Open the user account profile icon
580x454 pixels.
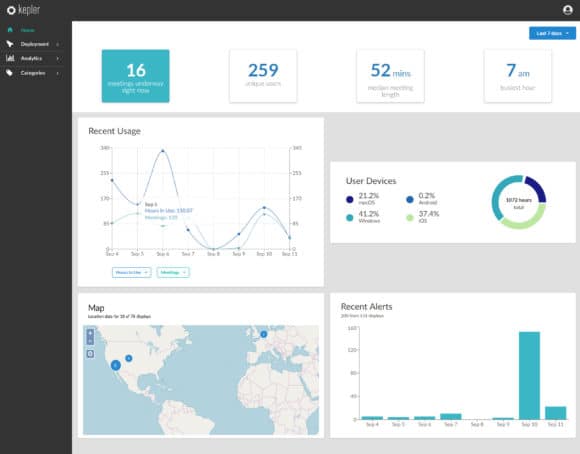pyautogui.click(x=567, y=10)
